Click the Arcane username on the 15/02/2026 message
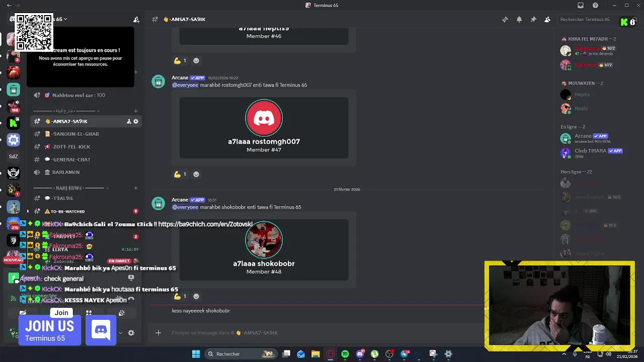This screenshot has height=362, width=644. [x=180, y=78]
